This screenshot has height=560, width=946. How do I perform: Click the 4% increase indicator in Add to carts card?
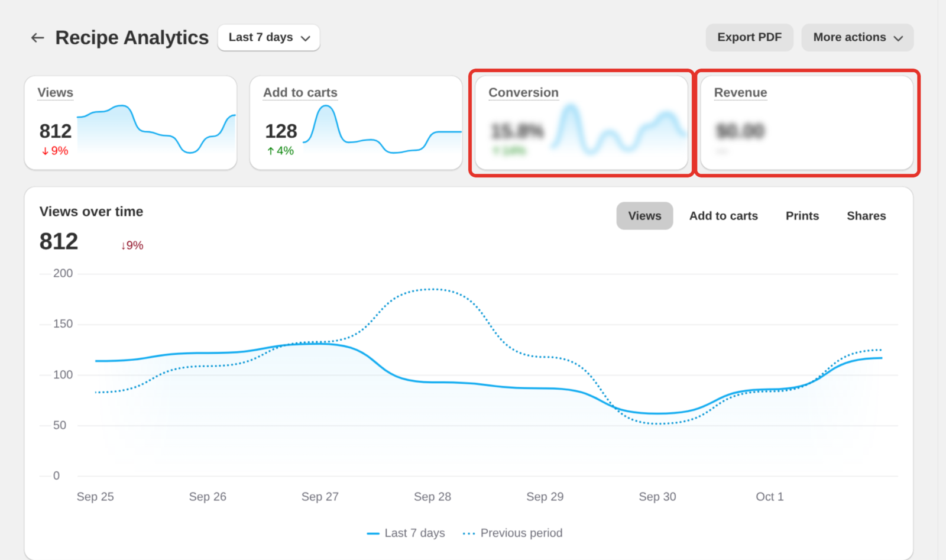pyautogui.click(x=280, y=151)
